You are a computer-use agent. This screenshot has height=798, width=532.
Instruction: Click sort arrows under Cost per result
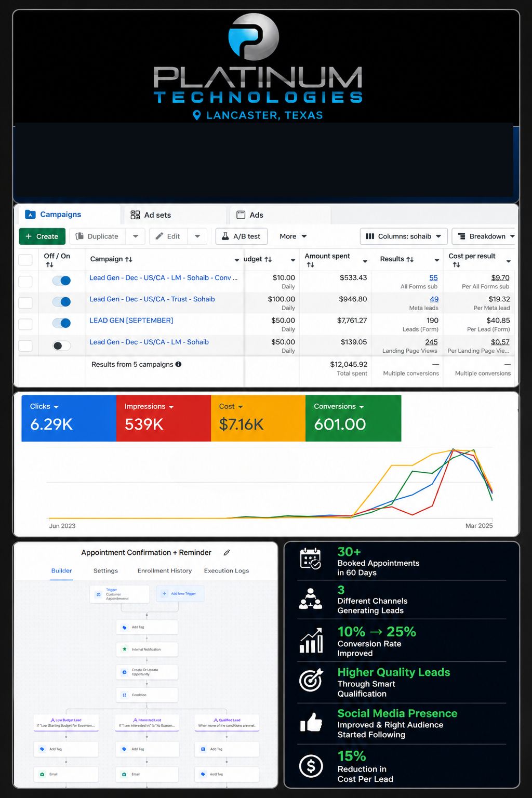[x=456, y=265]
